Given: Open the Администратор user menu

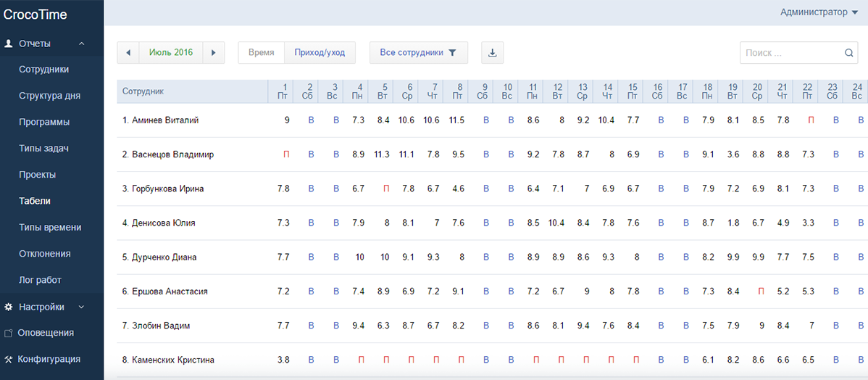Looking at the screenshot, I should tap(818, 12).
